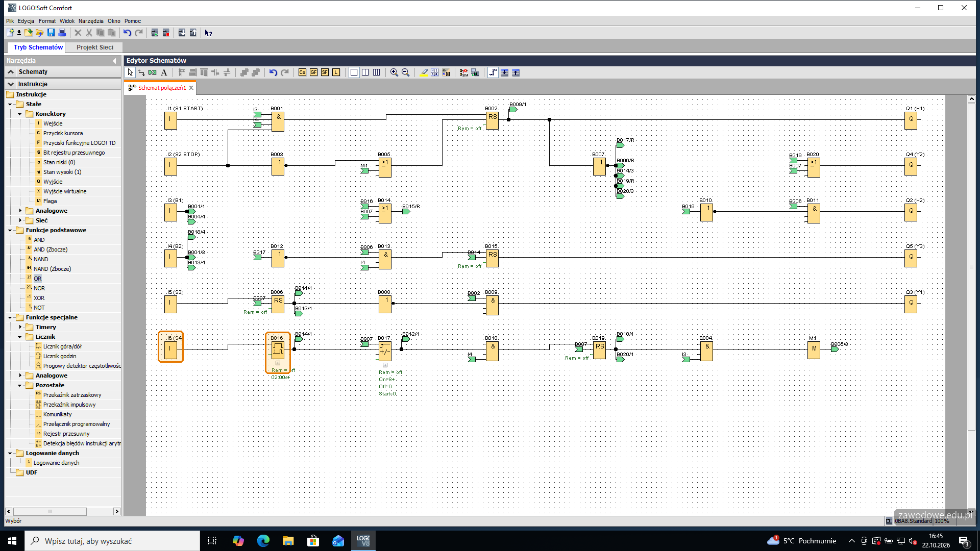The width and height of the screenshot is (980, 551).
Task: Click the Stop LOGO! (red square) icon
Action: (x=166, y=33)
